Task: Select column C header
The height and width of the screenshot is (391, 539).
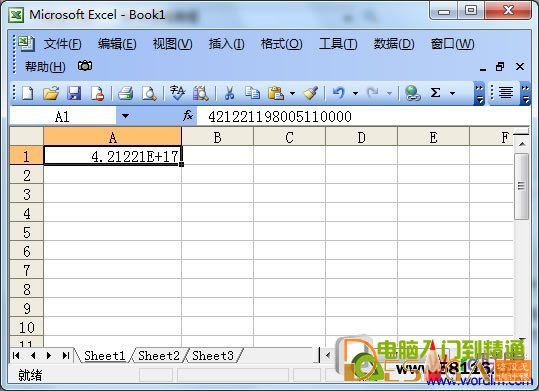Action: pos(289,137)
